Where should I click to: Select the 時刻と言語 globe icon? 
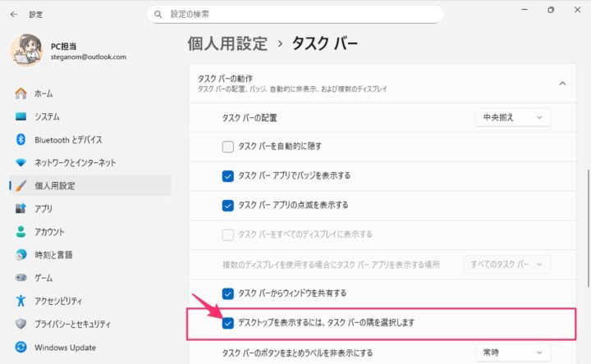tap(21, 255)
